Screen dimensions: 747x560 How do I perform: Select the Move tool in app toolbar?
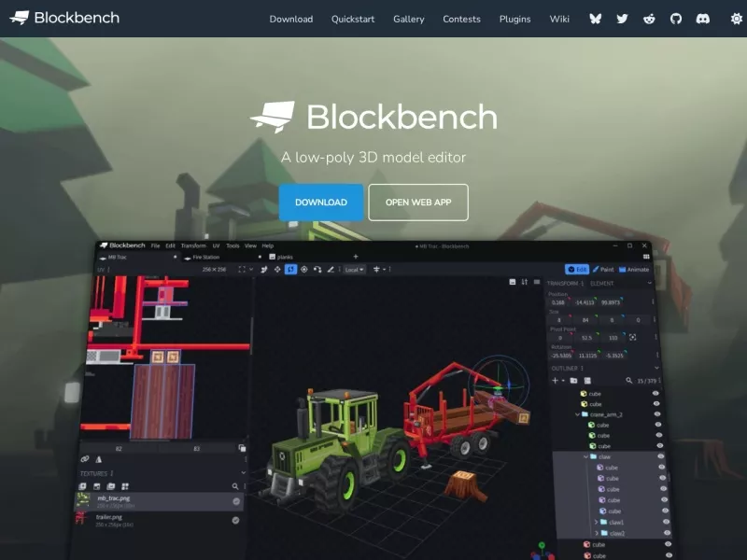[264, 270]
